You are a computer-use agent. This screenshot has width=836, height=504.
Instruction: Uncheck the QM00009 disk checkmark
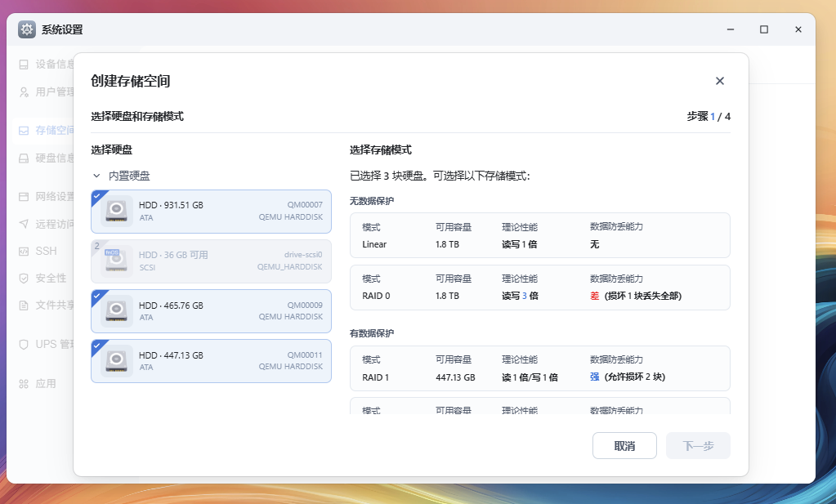[x=96, y=295]
